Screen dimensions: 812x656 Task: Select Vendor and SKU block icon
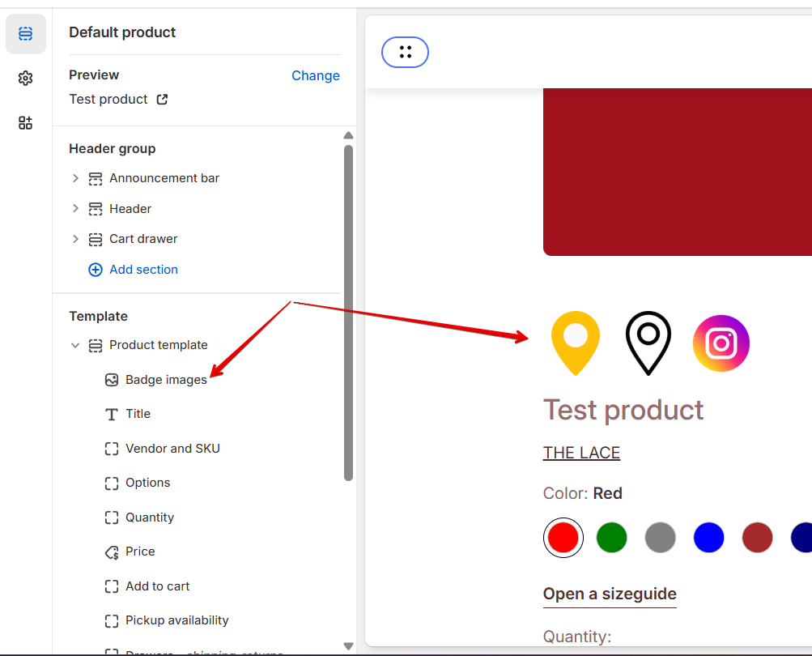[112, 449]
